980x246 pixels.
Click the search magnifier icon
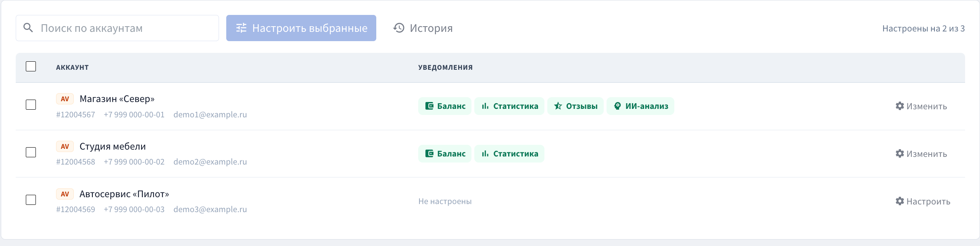pos(28,28)
